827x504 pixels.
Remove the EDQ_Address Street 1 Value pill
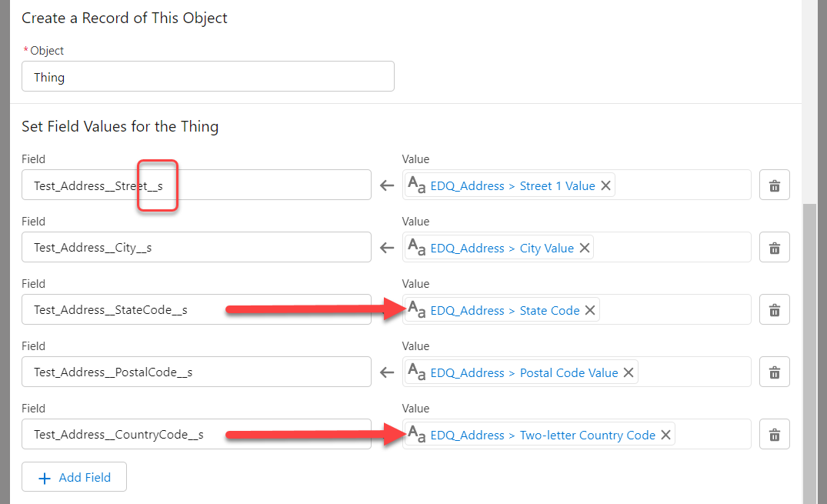[x=605, y=185]
